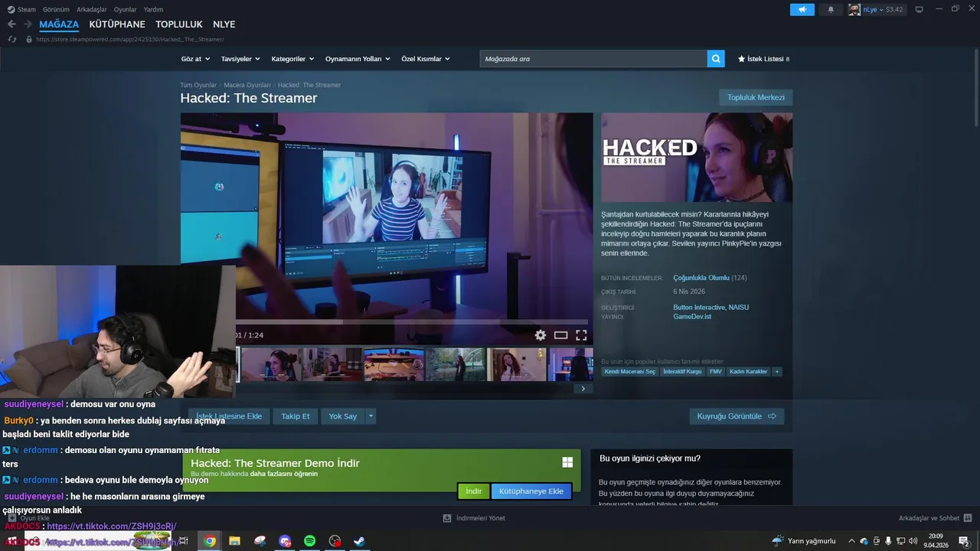This screenshot has width=980, height=551.
Task: Open the Steam menu
Action: point(23,9)
